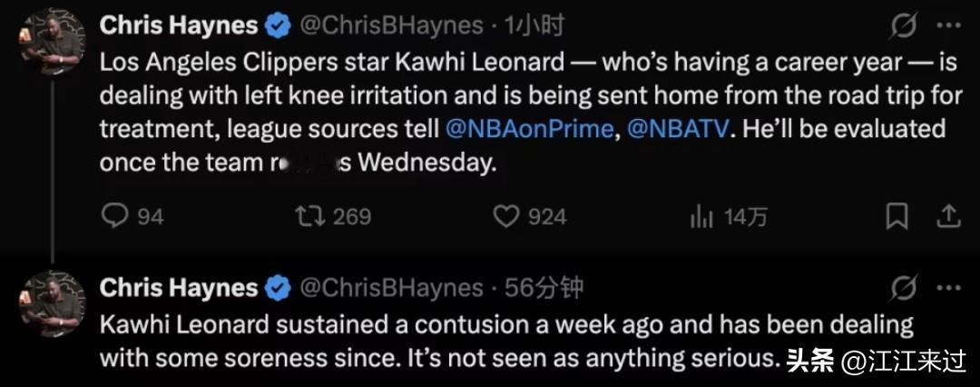Click the verified badge on first tweet
This screenshot has width=980, height=387.
[x=279, y=25]
